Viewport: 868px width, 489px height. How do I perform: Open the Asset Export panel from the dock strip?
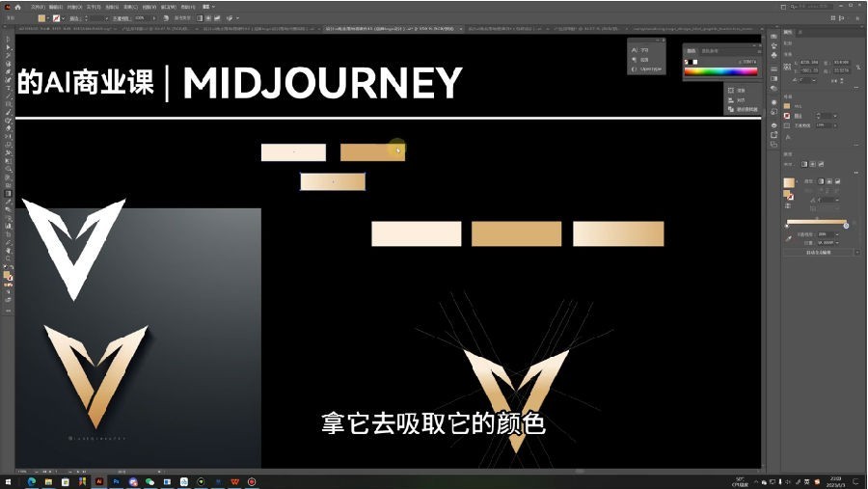coord(773,135)
